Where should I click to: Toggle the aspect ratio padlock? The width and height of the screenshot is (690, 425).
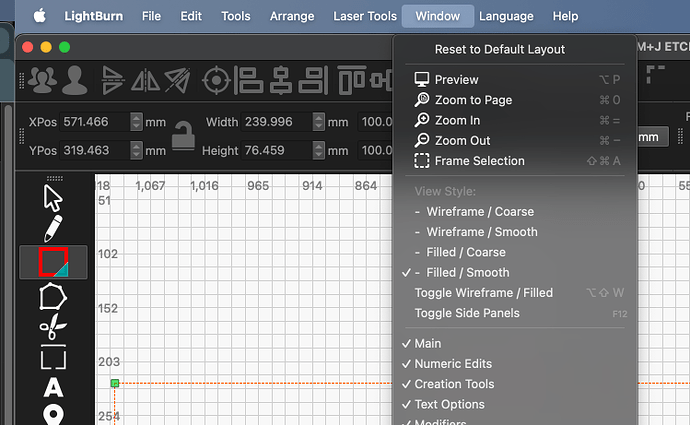click(181, 135)
